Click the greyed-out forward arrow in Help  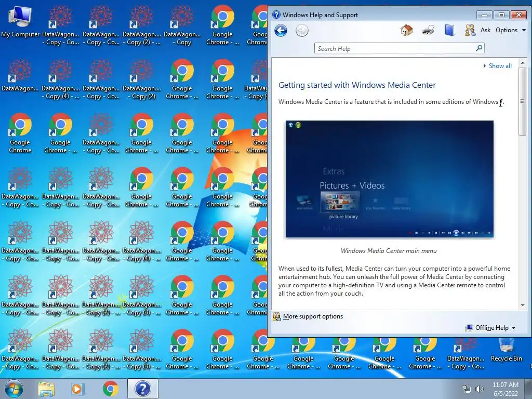pyautogui.click(x=302, y=31)
